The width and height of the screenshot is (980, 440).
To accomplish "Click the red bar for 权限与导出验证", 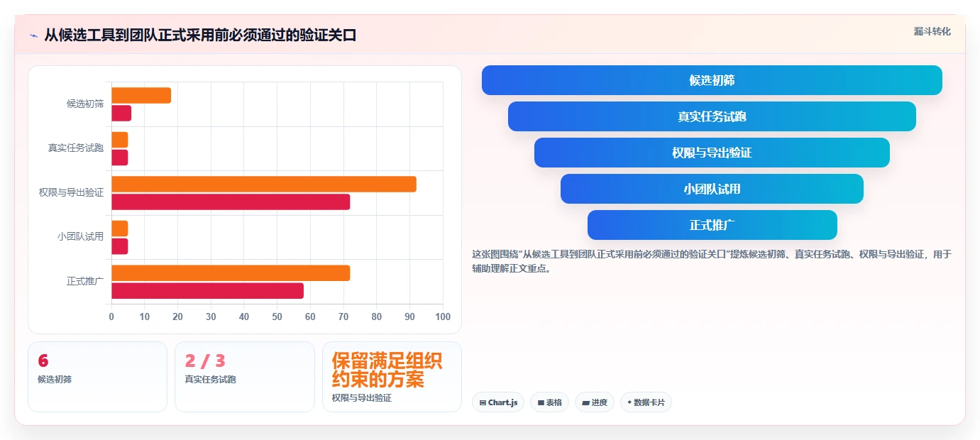I will point(231,202).
